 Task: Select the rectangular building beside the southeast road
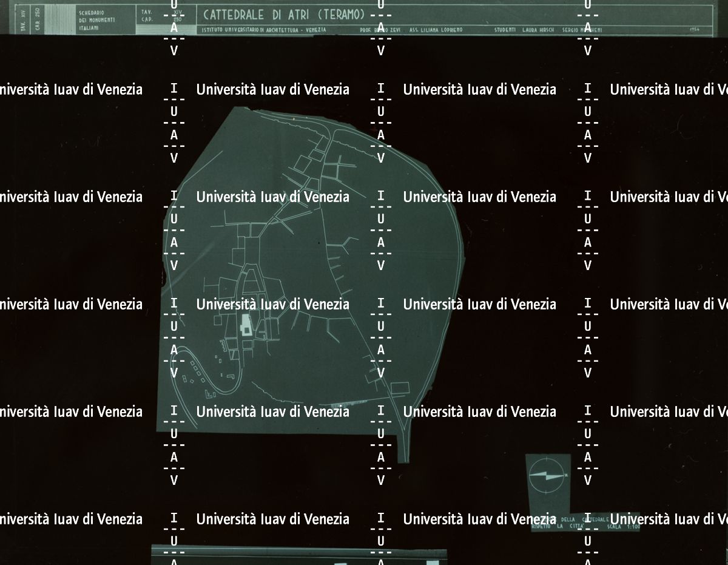(x=399, y=387)
